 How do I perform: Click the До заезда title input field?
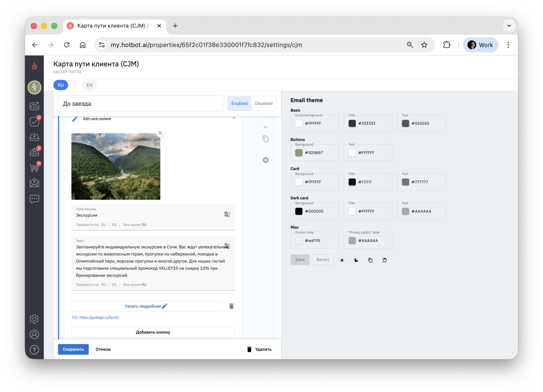tap(141, 104)
